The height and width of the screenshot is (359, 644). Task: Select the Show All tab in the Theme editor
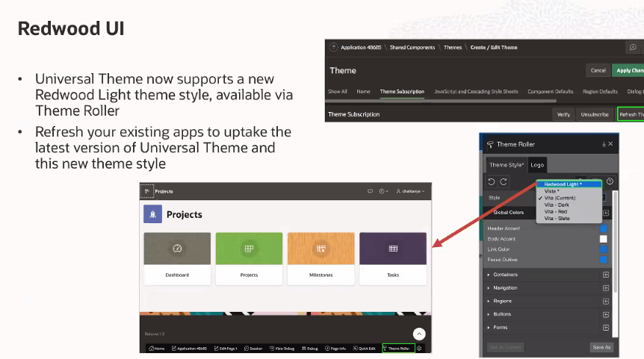click(338, 92)
